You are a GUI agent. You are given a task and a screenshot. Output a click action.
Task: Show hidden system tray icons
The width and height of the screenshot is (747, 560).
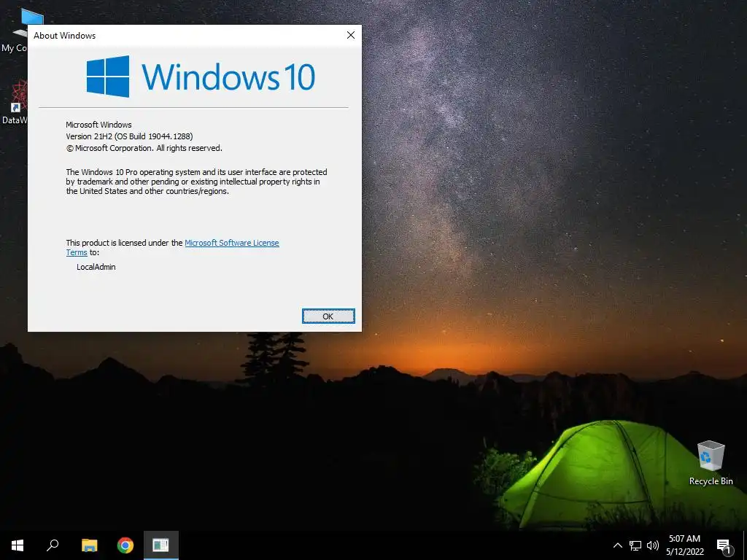pos(617,545)
